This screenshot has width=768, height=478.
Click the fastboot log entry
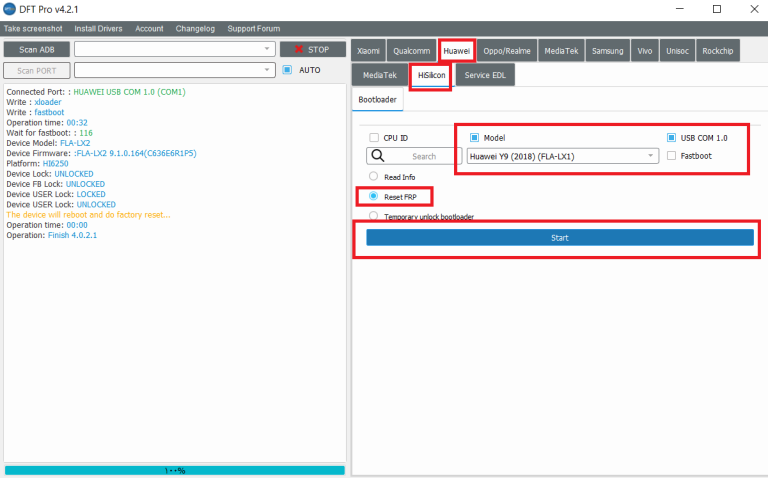tap(49, 113)
